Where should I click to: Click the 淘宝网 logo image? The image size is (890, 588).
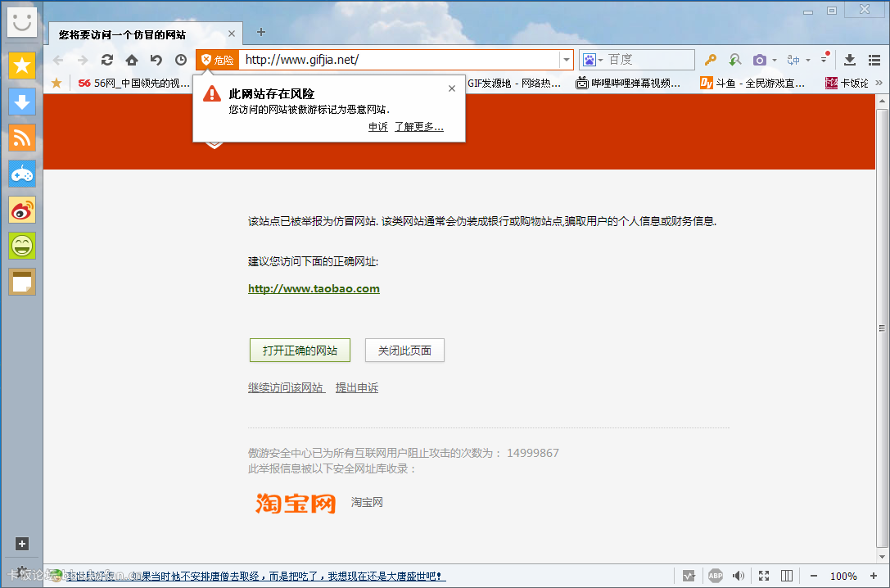(296, 503)
